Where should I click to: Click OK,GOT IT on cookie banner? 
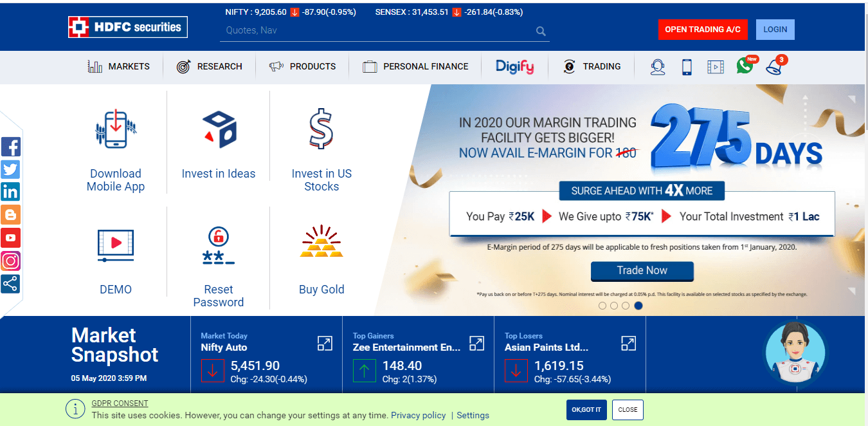click(586, 410)
